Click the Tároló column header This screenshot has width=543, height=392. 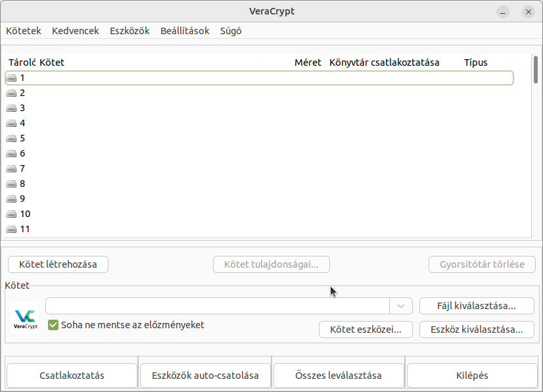pos(22,62)
